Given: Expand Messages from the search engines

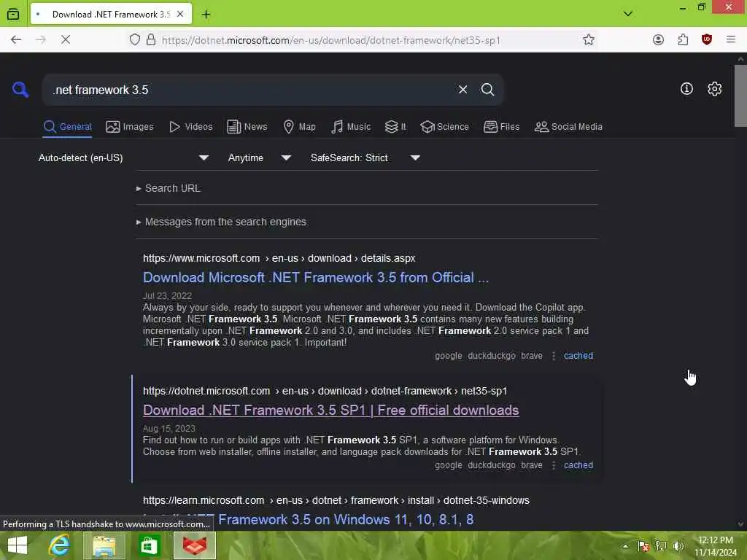Looking at the screenshot, I should (x=221, y=222).
